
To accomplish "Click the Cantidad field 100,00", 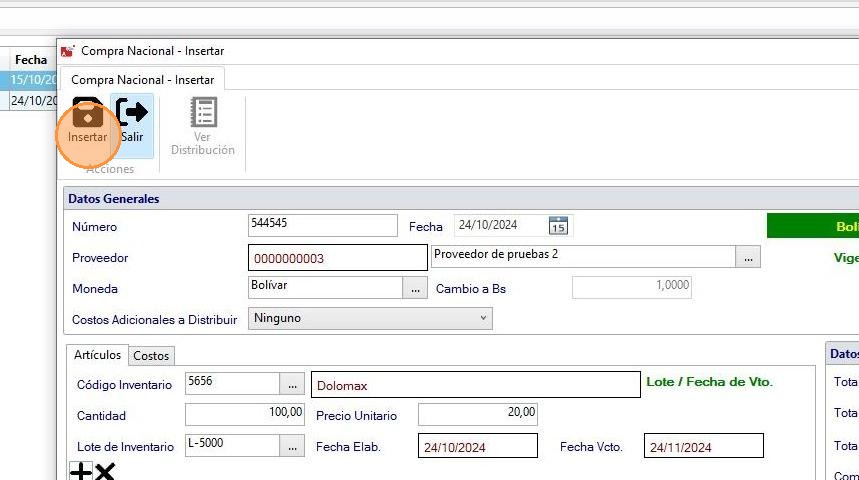I will [x=245, y=414].
